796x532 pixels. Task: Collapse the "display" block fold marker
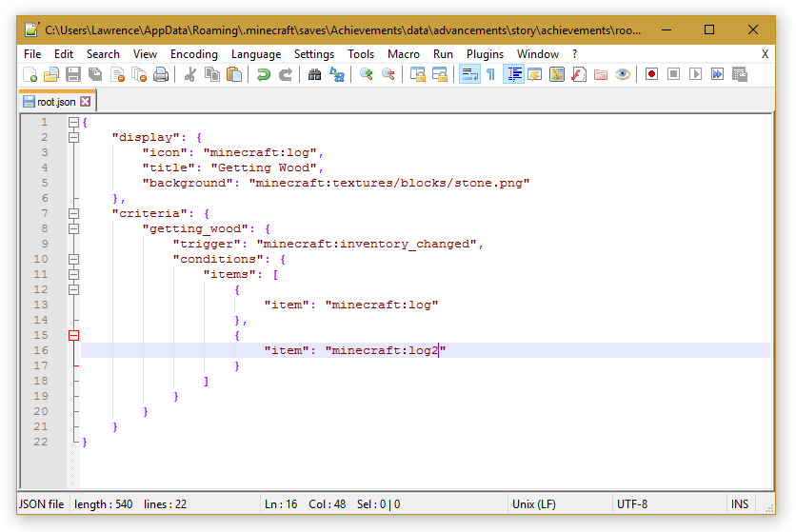[x=73, y=137]
